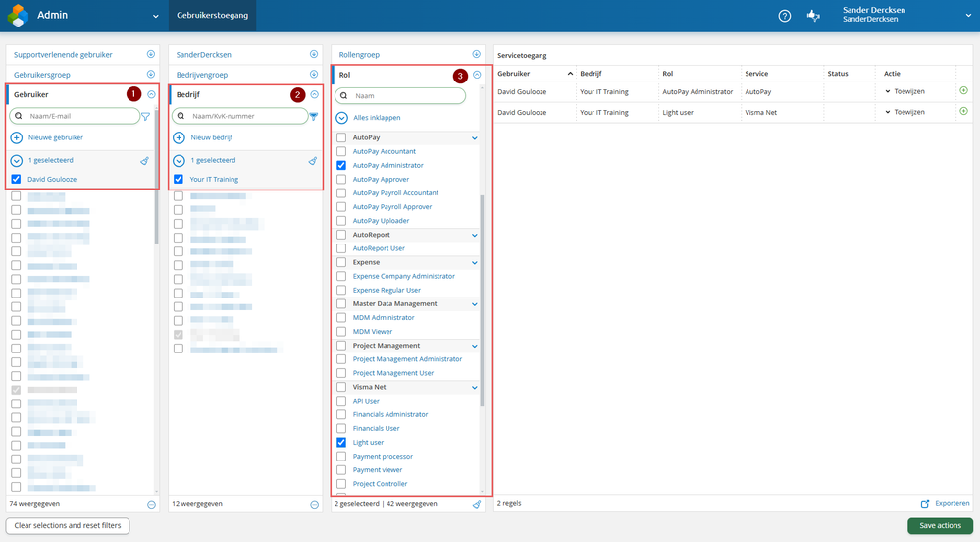Click green plus on AutoPay Administrator row
Image resolution: width=980 pixels, height=542 pixels.
[963, 91]
